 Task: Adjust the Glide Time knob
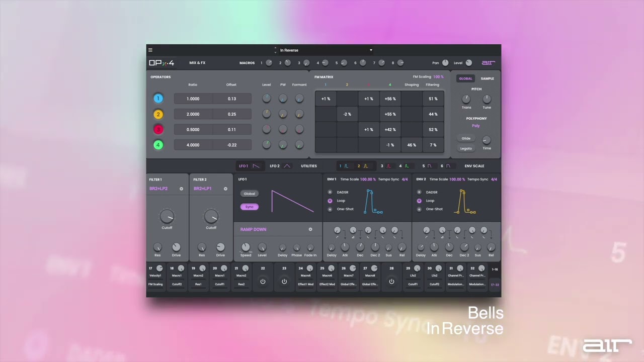pos(487,140)
